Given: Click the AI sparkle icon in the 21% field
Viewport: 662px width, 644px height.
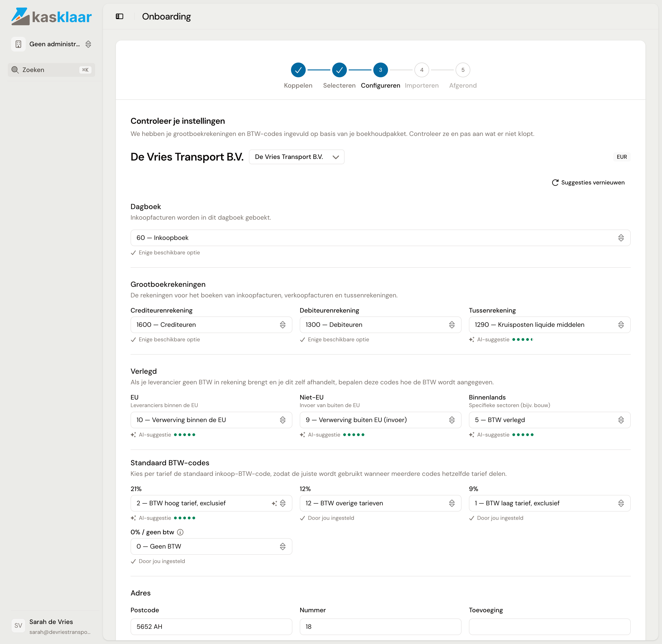Looking at the screenshot, I should point(274,503).
